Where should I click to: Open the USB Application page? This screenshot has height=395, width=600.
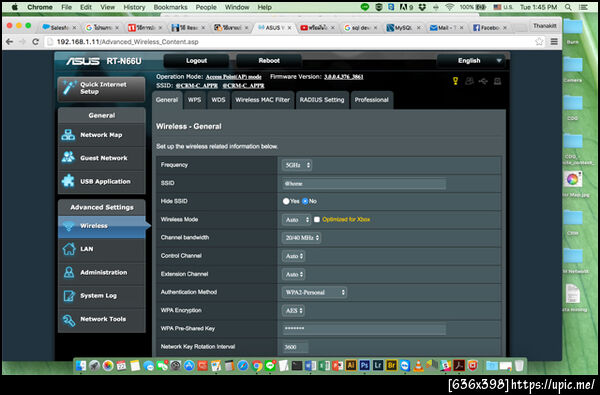coord(101,181)
